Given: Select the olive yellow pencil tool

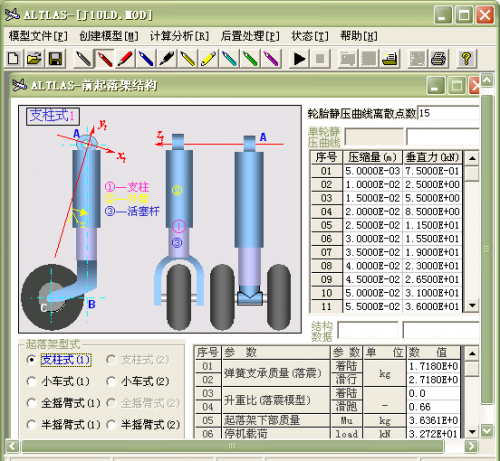Looking at the screenshot, I should coord(188,59).
